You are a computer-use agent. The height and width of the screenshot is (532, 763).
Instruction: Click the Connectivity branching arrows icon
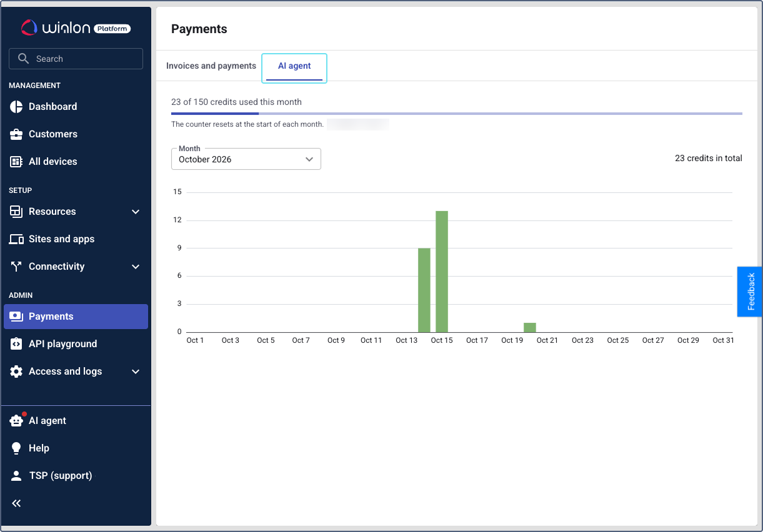point(16,267)
